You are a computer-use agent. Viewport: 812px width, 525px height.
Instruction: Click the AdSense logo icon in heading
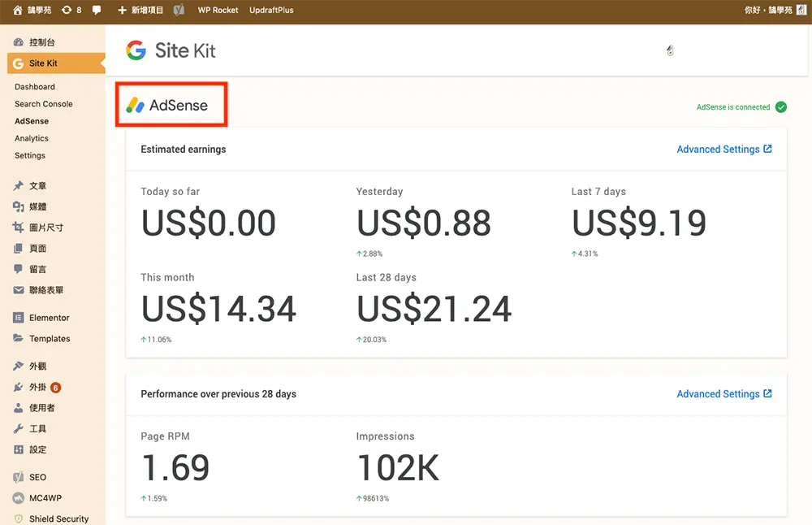click(135, 105)
